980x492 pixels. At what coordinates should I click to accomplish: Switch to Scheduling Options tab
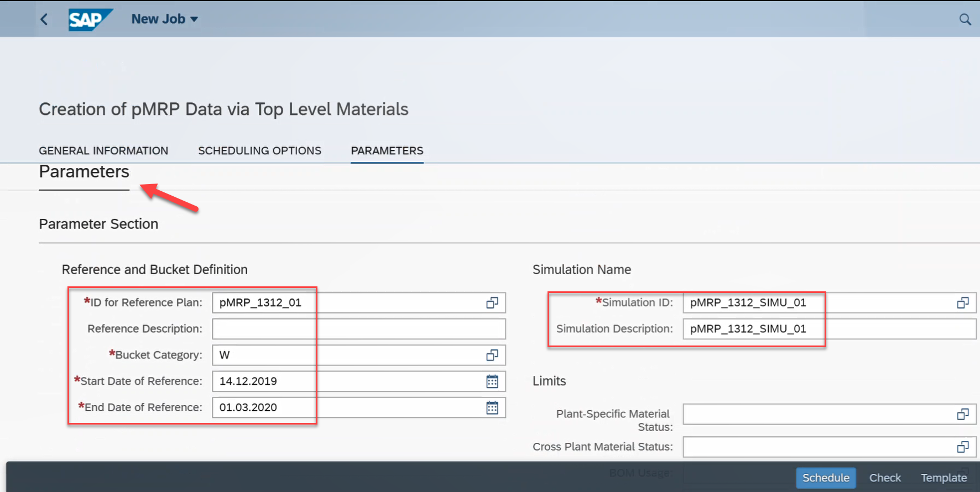click(259, 151)
